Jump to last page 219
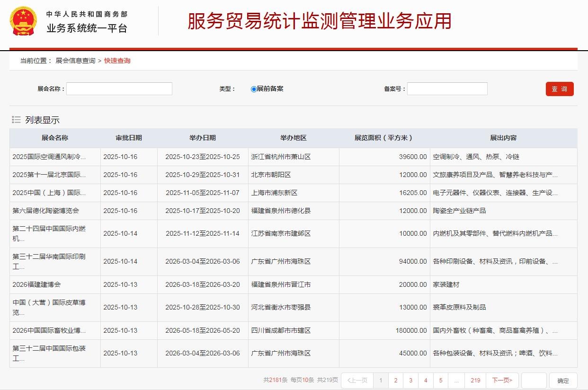Screen dimensions: 588x390 tap(475, 381)
